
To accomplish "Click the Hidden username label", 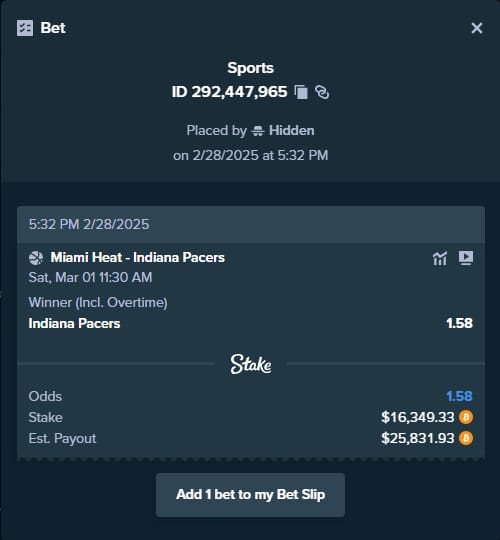I will 292,131.
